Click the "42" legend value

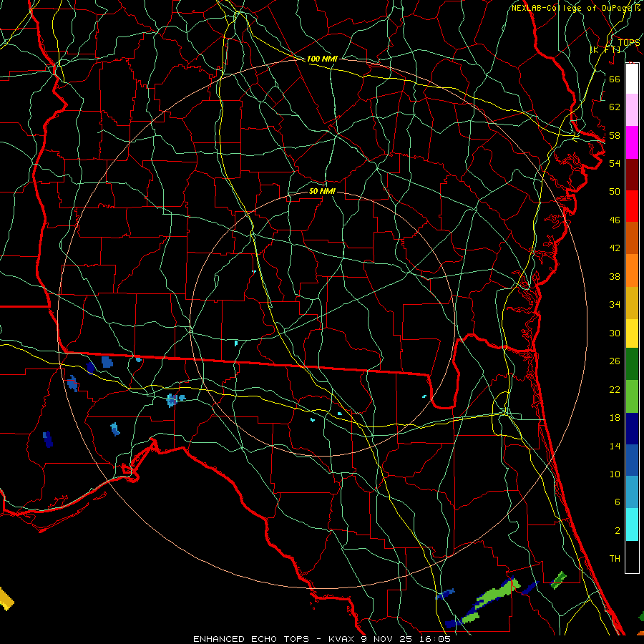coord(615,248)
